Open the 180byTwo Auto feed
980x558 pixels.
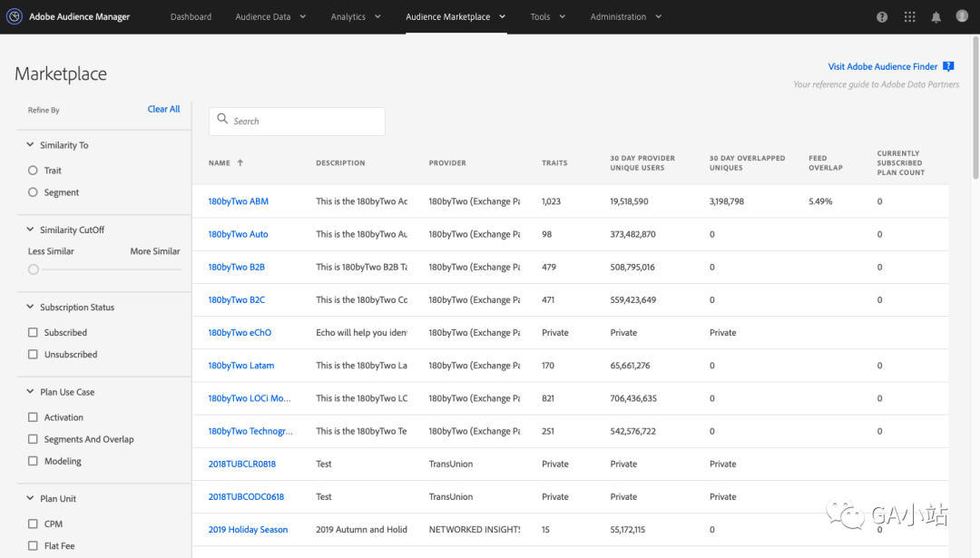coord(238,234)
